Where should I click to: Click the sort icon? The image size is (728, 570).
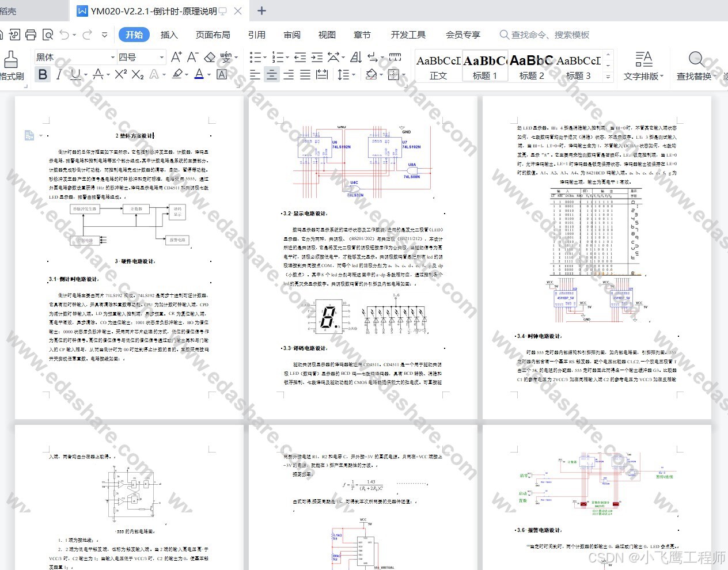tap(356, 57)
